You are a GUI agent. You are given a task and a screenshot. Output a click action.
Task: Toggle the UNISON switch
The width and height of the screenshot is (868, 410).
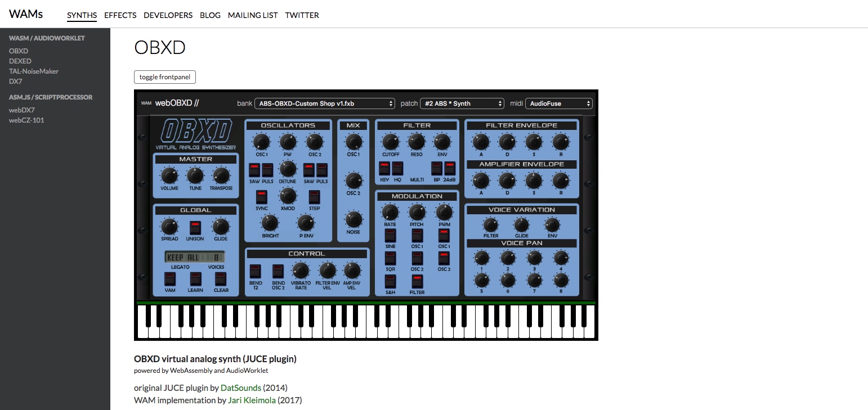pos(195,228)
